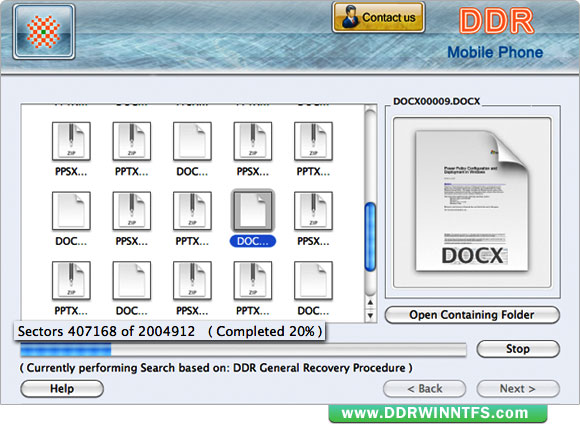Click the scrollbar down arrow
The height and width of the screenshot is (424, 580).
coord(370,316)
